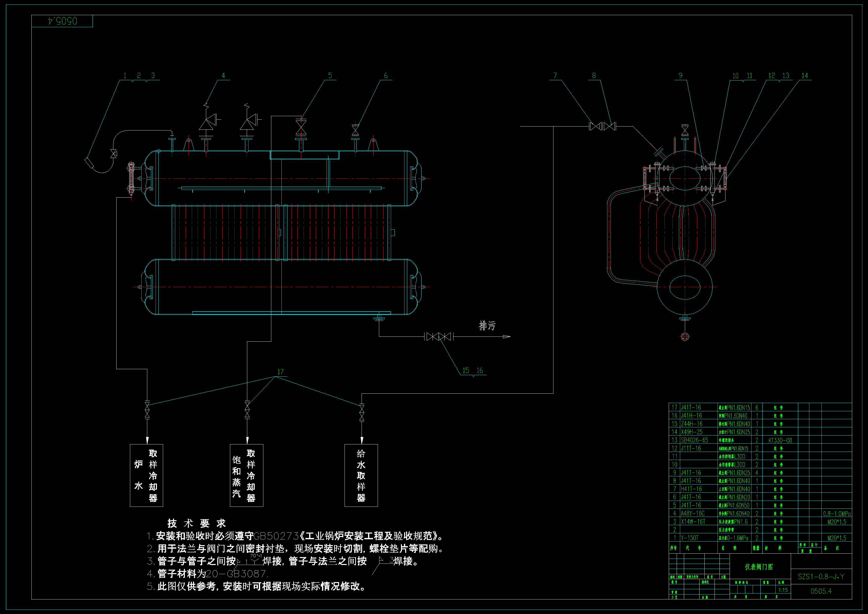Click the name cell 外螺纹接头
Image resolution: width=868 pixels, height=614 pixels.
tap(726, 440)
